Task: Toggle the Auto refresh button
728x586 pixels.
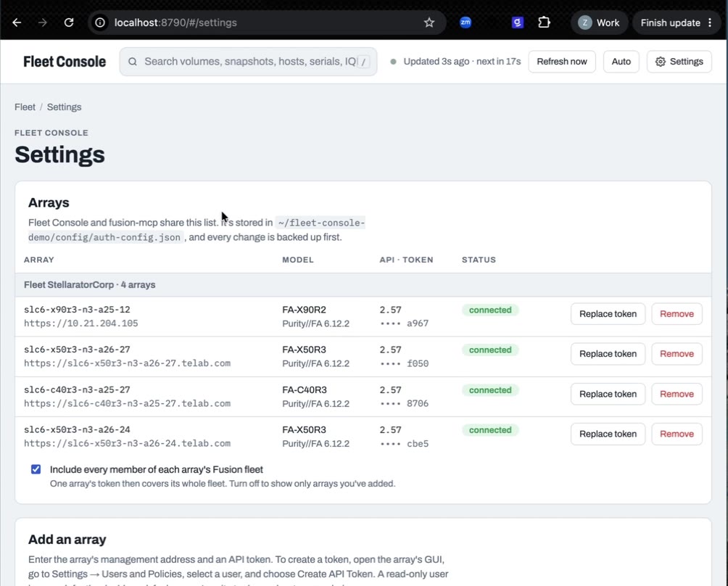Action: 621,62
